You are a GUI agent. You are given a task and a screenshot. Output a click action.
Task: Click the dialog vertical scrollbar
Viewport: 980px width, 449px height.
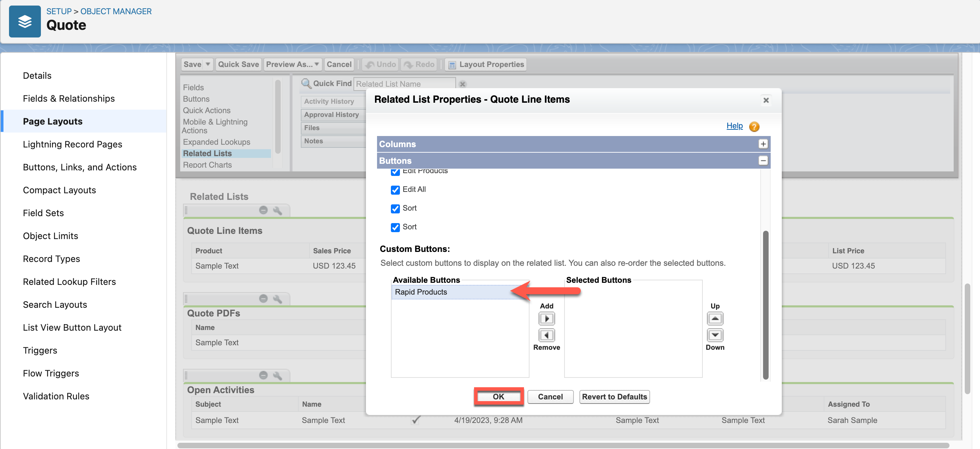765,305
